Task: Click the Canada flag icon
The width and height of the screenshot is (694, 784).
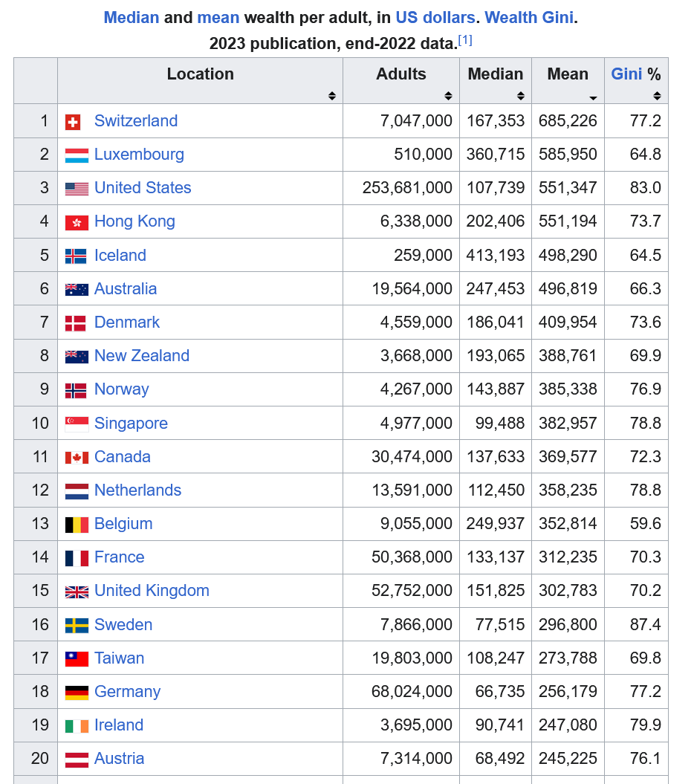Action: (x=77, y=458)
